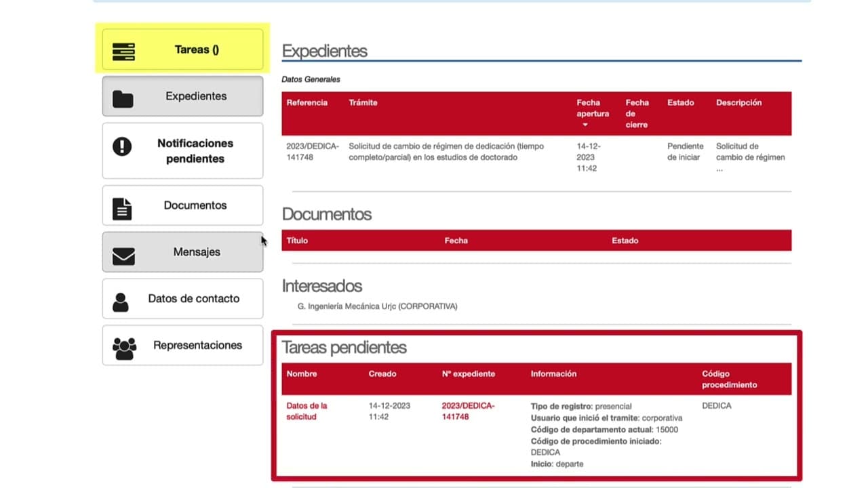
Task: Go to Notificaciones pendientes
Action: click(x=182, y=150)
